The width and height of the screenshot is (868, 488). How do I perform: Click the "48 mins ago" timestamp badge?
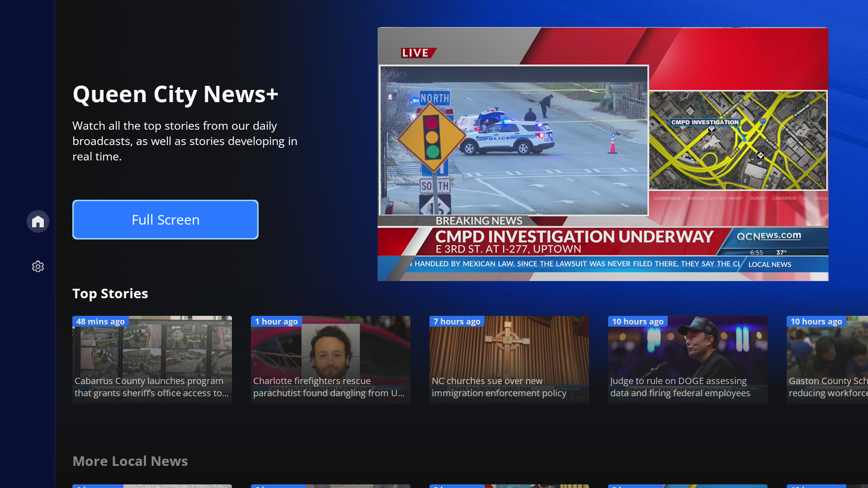coord(100,321)
